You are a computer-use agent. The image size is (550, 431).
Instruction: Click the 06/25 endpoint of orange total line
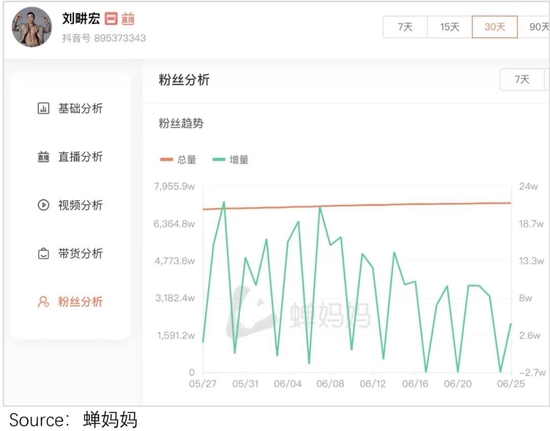[x=510, y=203]
